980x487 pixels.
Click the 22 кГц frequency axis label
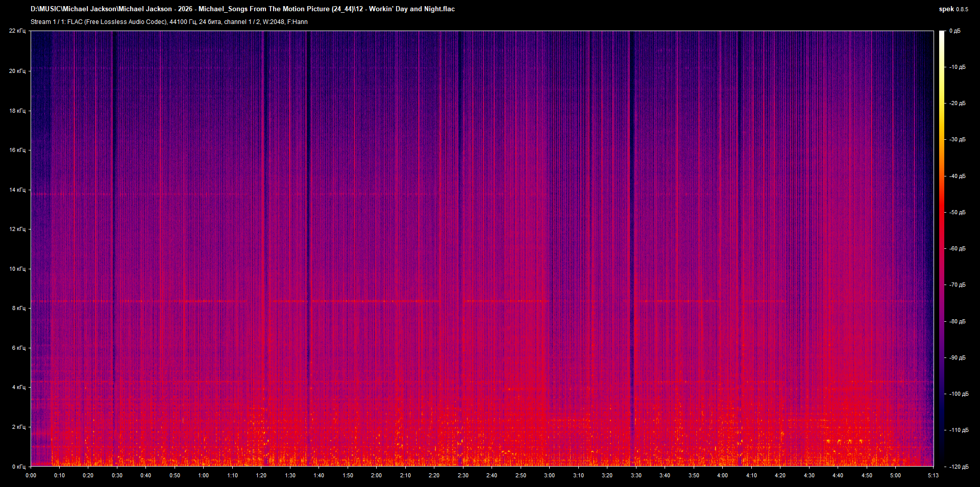coord(17,31)
